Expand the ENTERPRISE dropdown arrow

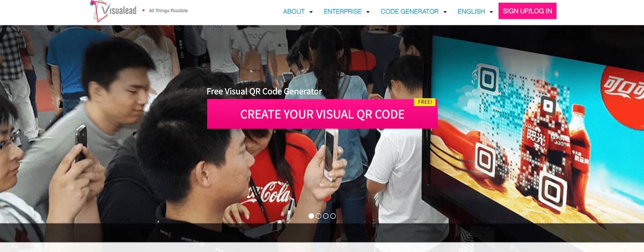[368, 12]
